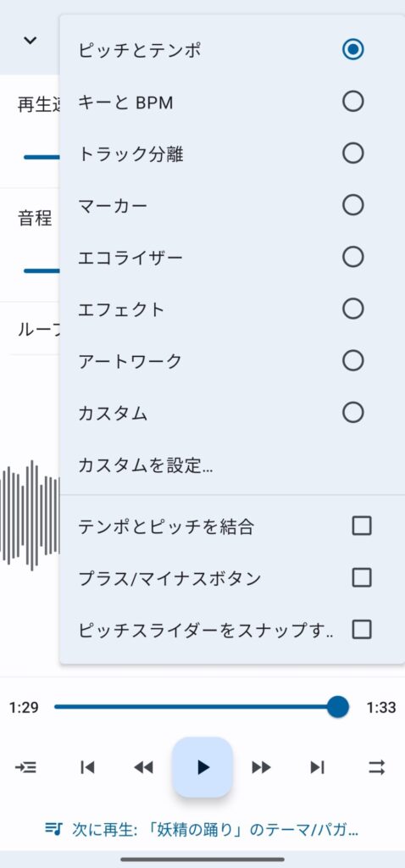The width and height of the screenshot is (405, 868).
Task: Enable ピッチスライダーをスナップ checkbox
Action: click(x=361, y=630)
